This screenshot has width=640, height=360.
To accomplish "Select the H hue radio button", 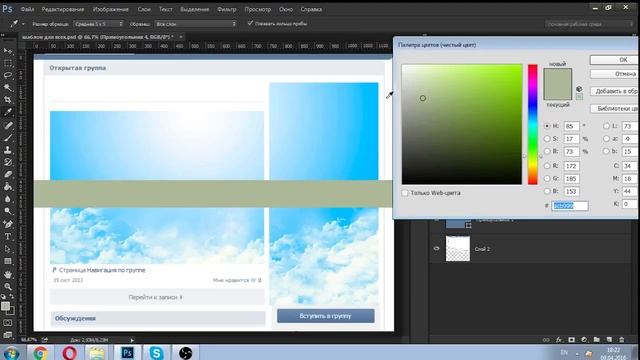I will point(547,126).
